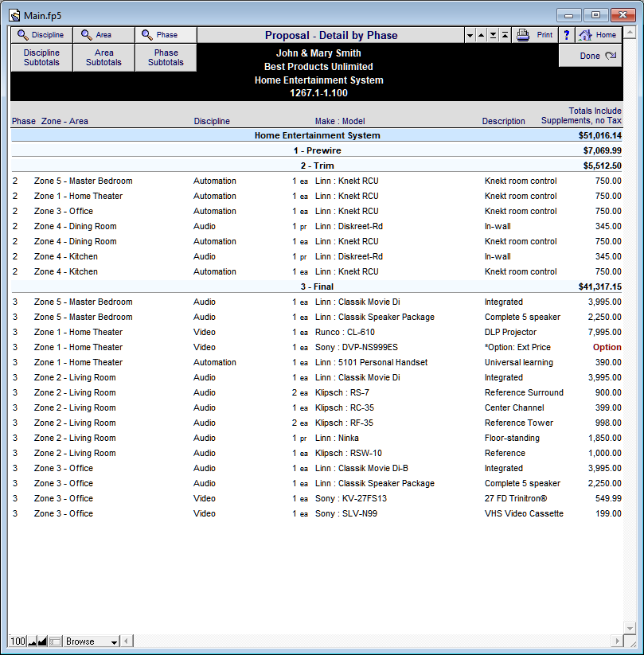
Task: Click the '27 FD Trinitron®' description
Action: pyautogui.click(x=516, y=498)
